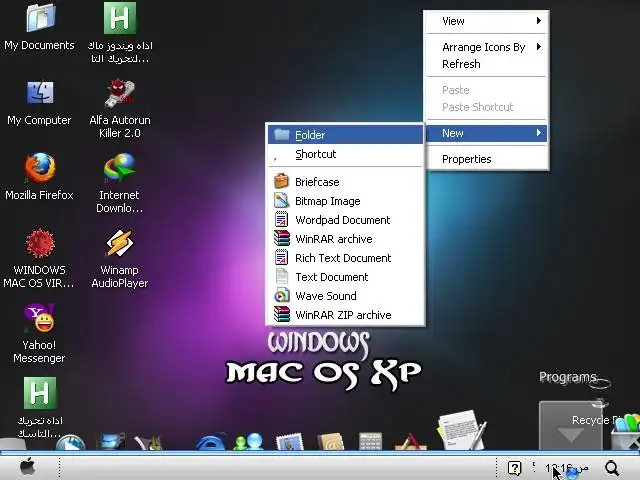This screenshot has height=480, width=640.
Task: Open the Recycle Bin icon
Action: pyautogui.click(x=625, y=433)
